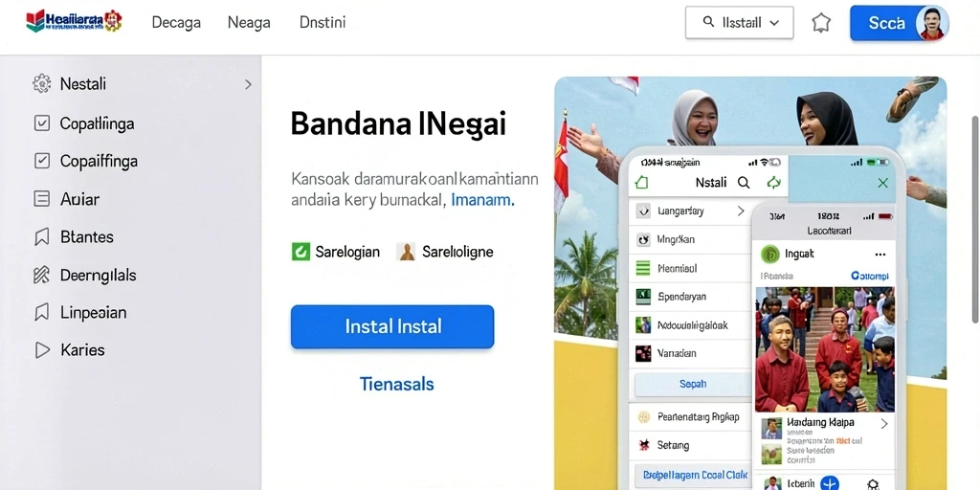Select the Spenderyan list icon
Viewport: 980px width, 490px height.
(x=643, y=297)
